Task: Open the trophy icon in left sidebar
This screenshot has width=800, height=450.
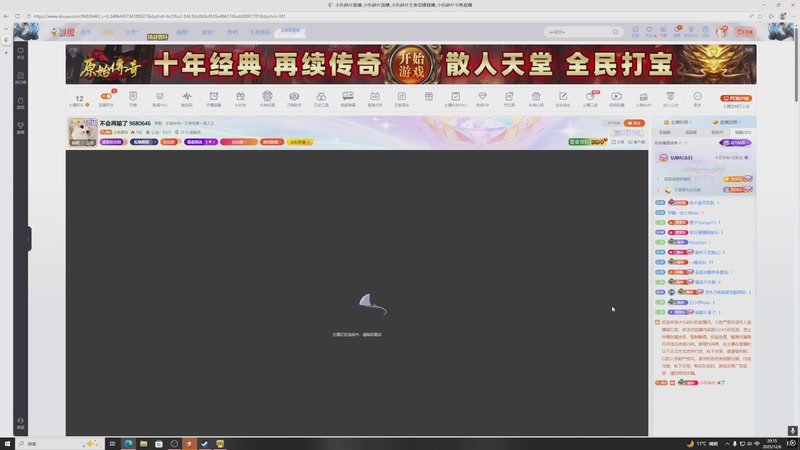Action: click(x=20, y=128)
